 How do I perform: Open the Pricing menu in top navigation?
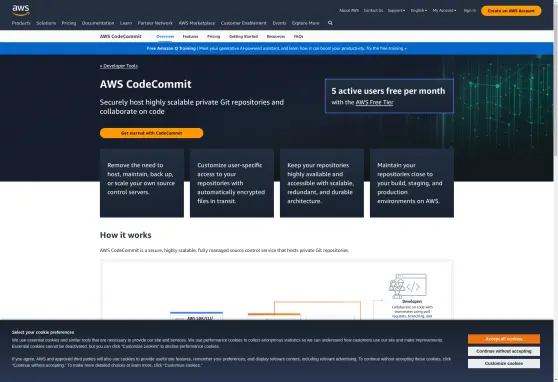pyautogui.click(x=69, y=23)
